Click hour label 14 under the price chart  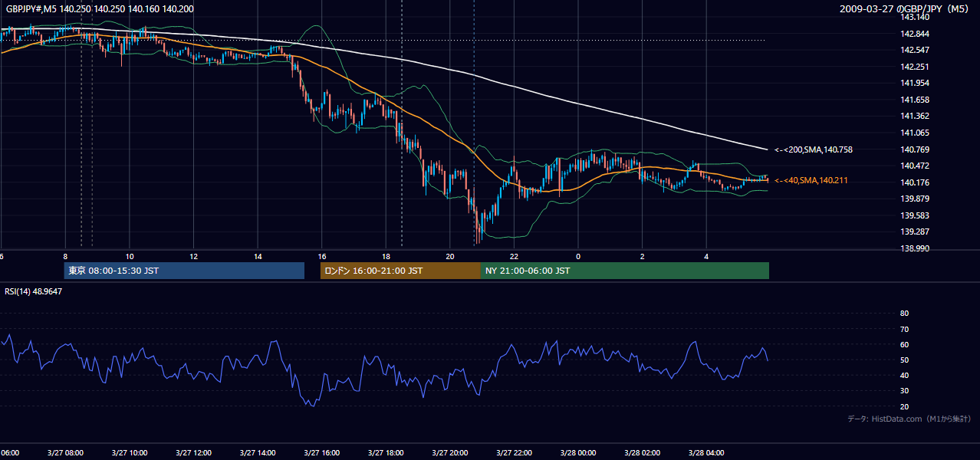(258, 256)
